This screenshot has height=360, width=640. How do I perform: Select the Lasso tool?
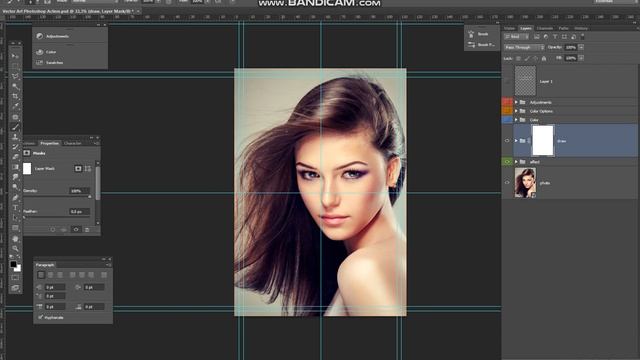pos(15,76)
